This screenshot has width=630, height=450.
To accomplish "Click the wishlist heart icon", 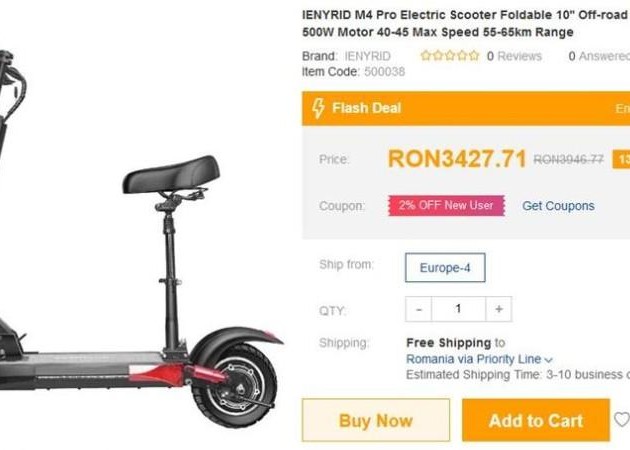I will click(622, 420).
